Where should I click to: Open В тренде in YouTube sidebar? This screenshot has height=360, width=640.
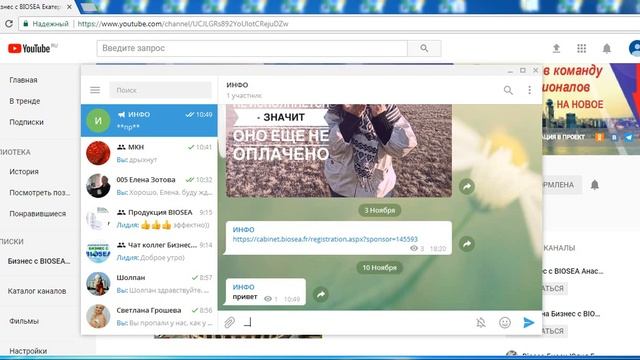pyautogui.click(x=24, y=101)
